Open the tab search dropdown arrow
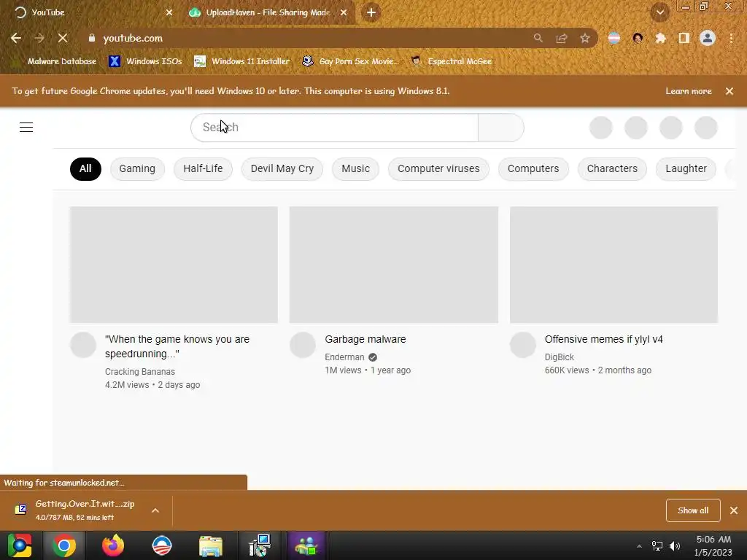 [659, 12]
